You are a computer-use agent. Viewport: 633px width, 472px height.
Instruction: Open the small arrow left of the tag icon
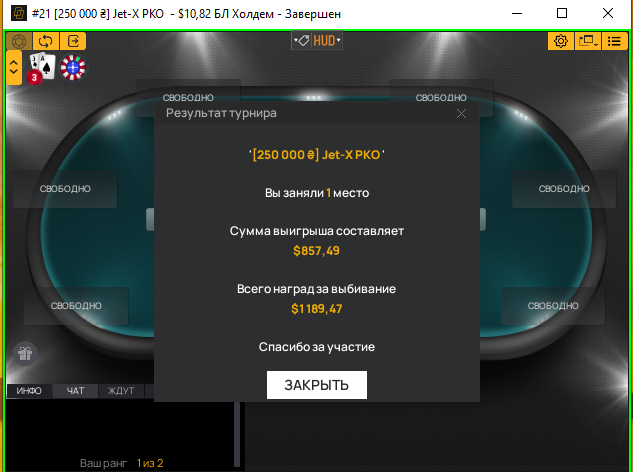296,40
